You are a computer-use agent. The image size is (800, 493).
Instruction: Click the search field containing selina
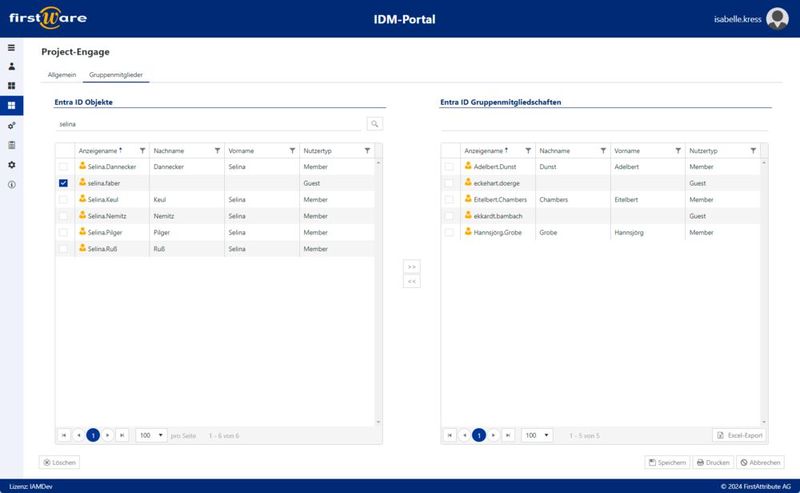coord(209,124)
